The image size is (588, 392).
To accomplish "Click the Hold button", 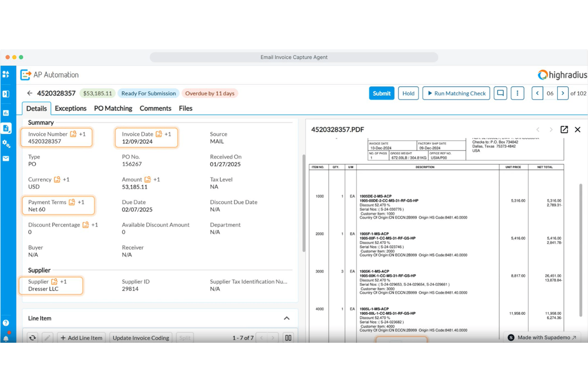I will pos(408,93).
